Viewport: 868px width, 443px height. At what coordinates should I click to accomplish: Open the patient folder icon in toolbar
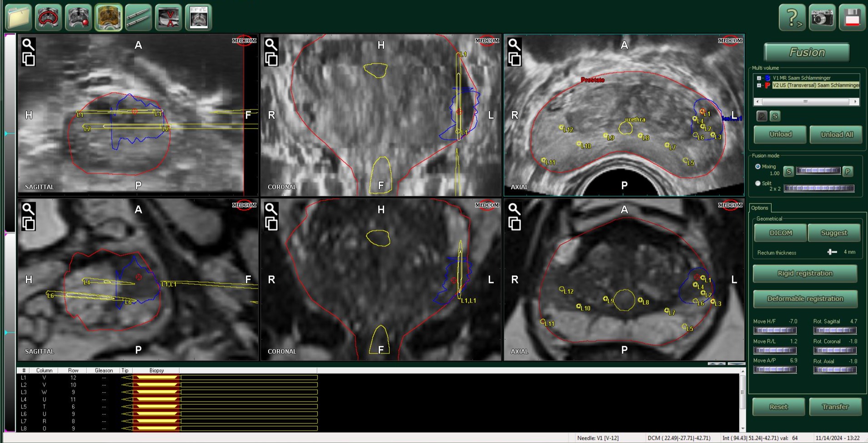click(x=19, y=18)
